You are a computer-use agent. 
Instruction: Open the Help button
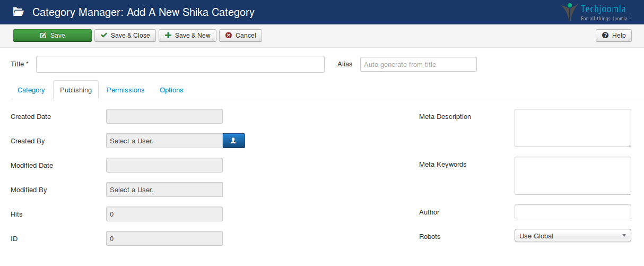point(614,36)
